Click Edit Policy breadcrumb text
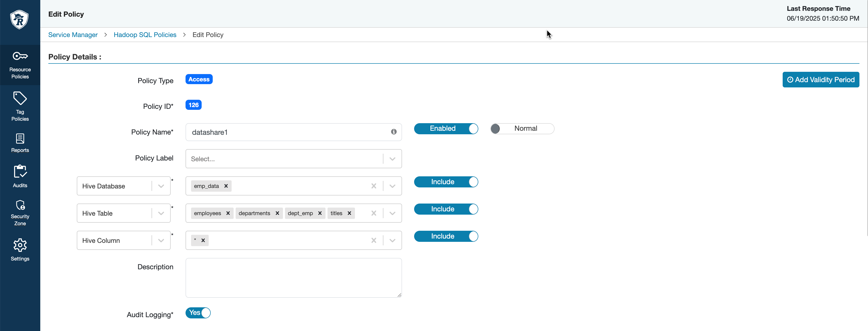 click(x=208, y=35)
